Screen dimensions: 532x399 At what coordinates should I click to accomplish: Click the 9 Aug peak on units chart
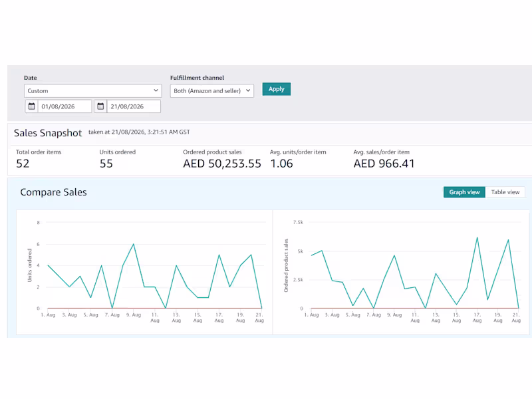[134, 244]
